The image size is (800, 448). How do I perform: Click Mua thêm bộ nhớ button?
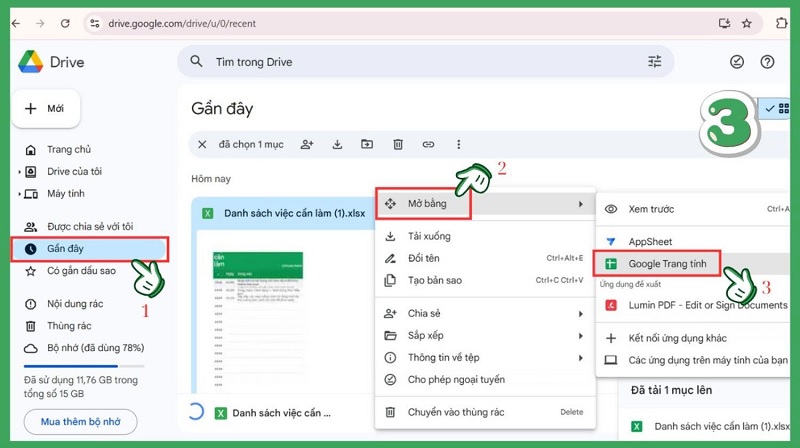point(81,422)
